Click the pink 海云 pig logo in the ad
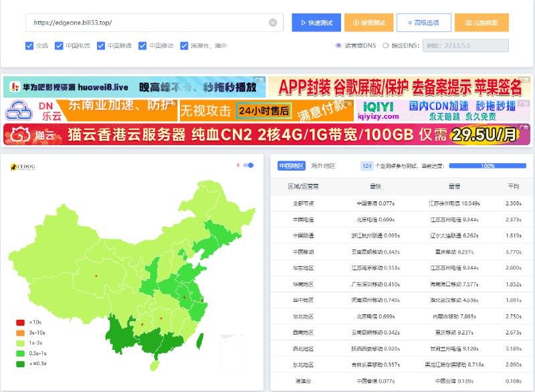Screen dimensions: 535x392 click(x=20, y=134)
